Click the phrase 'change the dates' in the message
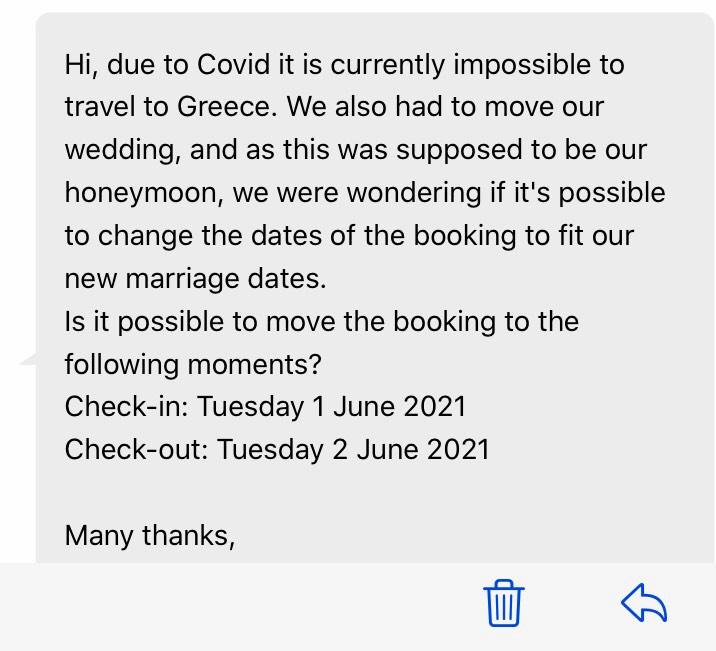 (226, 236)
